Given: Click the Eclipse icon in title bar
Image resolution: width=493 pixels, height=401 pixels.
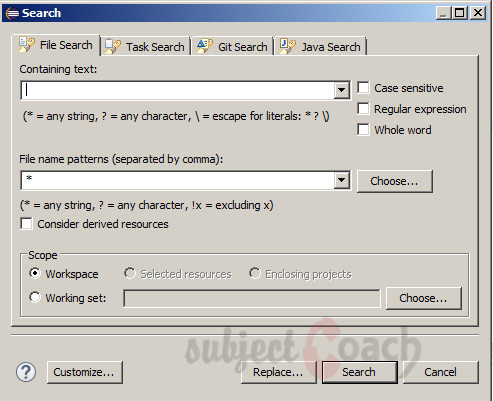Looking at the screenshot, I should pos(12,13).
